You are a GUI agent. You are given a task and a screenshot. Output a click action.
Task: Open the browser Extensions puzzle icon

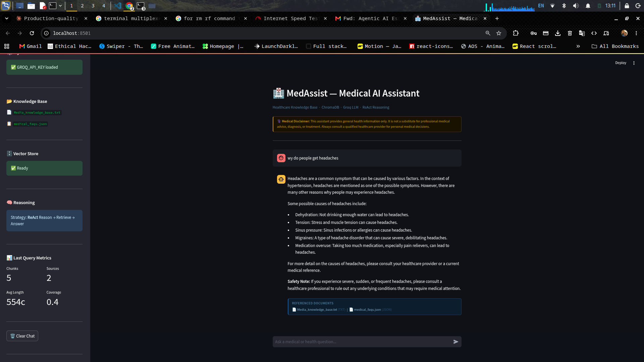516,33
